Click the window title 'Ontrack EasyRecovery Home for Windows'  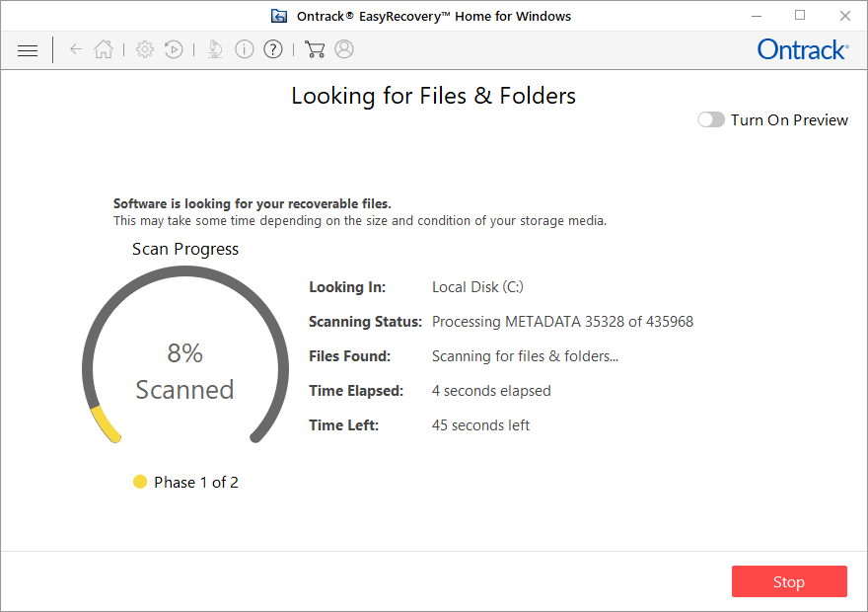[x=433, y=17]
